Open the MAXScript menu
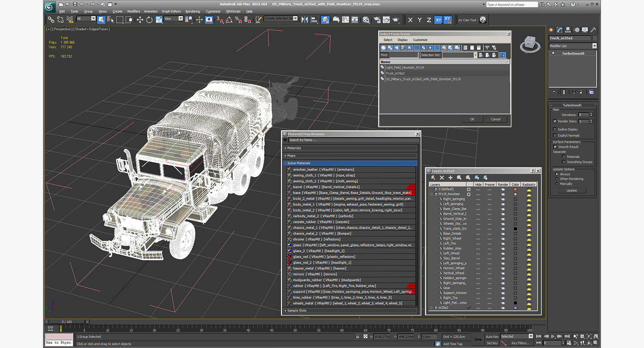Screen dimensions: 644x348 pos(233,11)
